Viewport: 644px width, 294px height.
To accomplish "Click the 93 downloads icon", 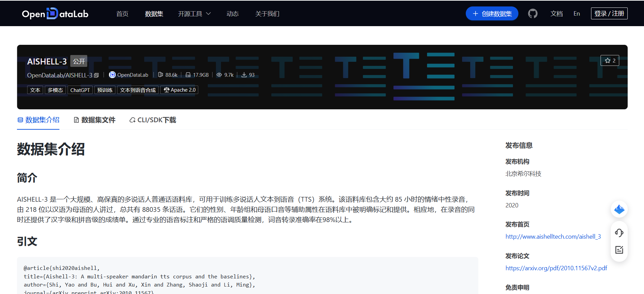I will click(244, 75).
